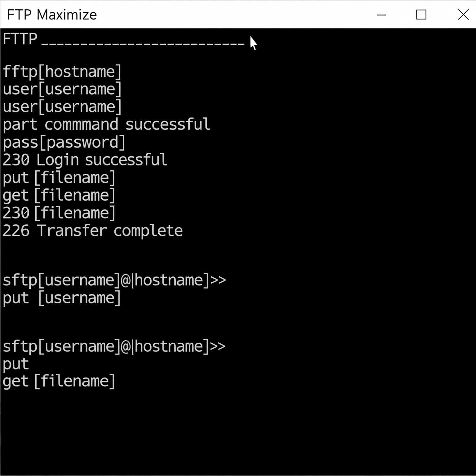
Task: Click the 230 Login successful message
Action: (84, 159)
